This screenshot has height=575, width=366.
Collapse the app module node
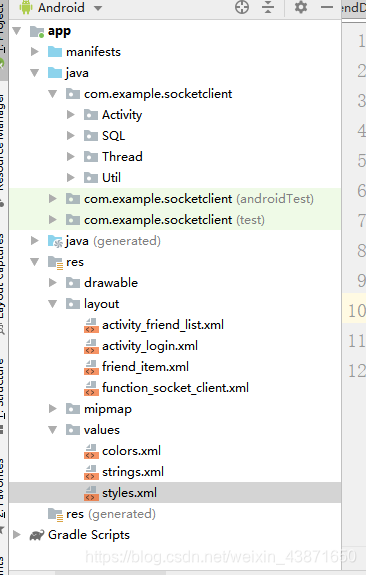pyautogui.click(x=17, y=31)
